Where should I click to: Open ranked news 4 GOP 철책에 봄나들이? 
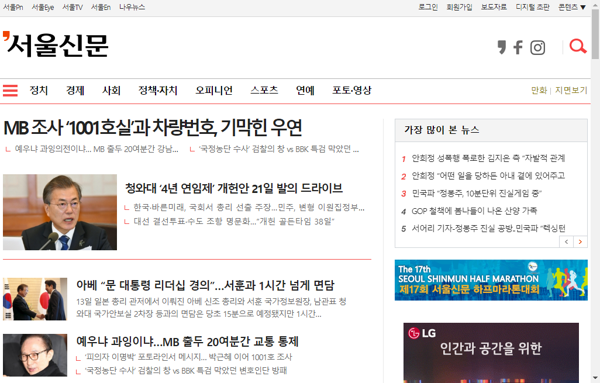point(474,211)
